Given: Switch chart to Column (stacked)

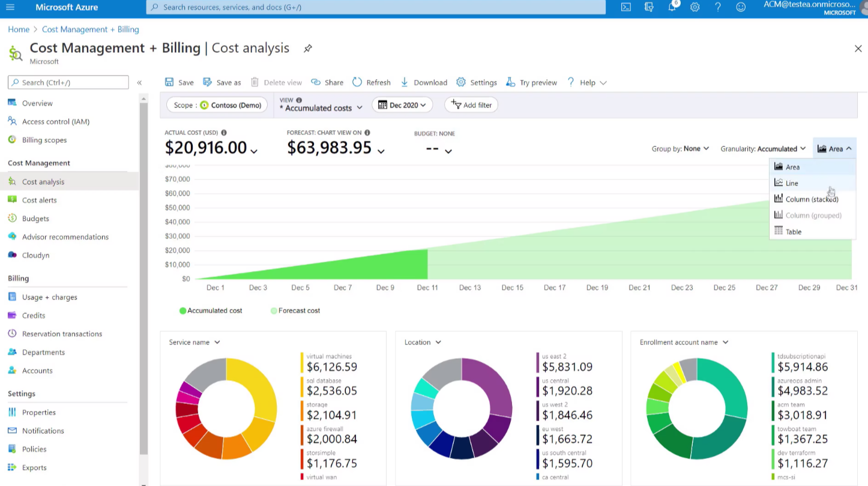Looking at the screenshot, I should click(811, 199).
